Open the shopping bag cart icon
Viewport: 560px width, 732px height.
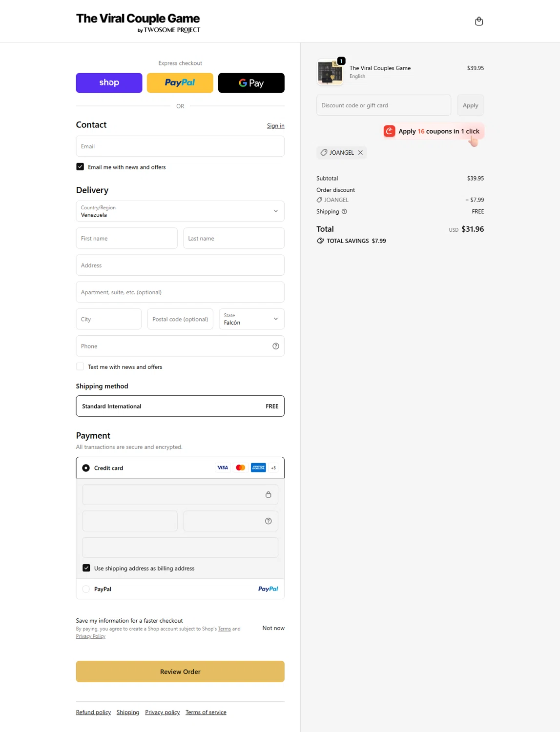click(479, 21)
